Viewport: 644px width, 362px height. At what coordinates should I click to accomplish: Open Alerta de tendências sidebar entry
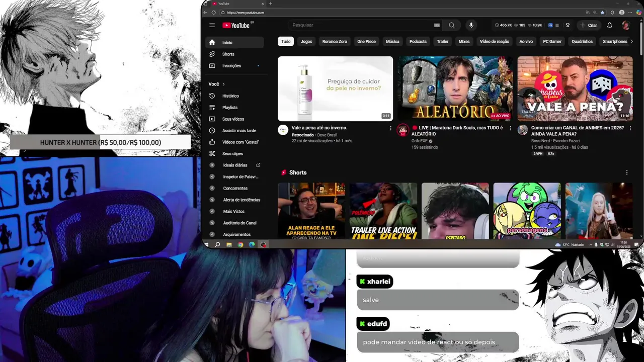click(x=234, y=200)
